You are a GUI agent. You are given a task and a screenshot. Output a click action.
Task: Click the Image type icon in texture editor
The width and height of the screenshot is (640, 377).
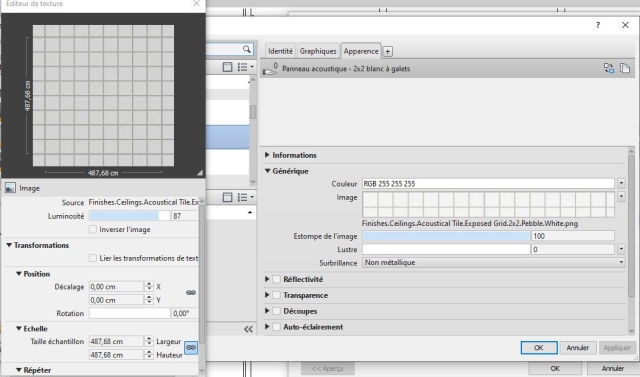pyautogui.click(x=10, y=188)
